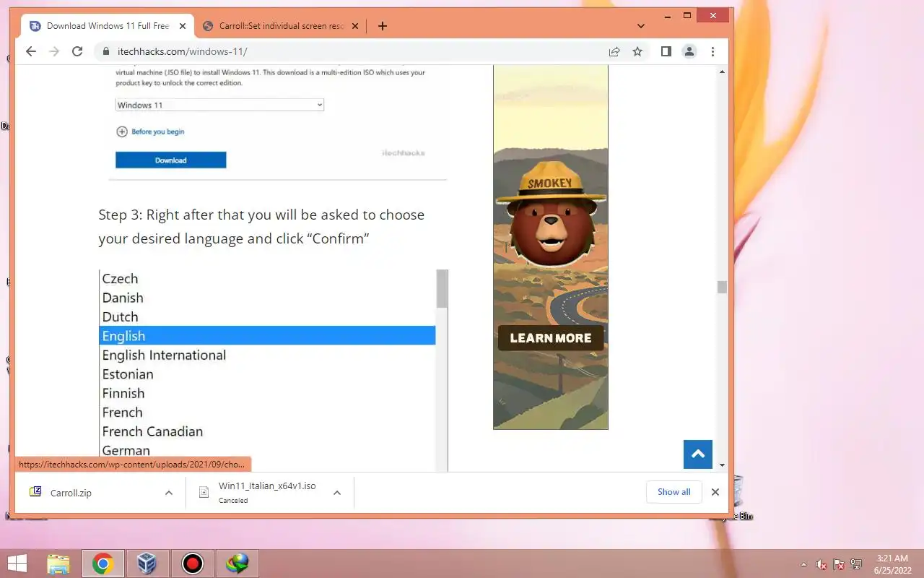Expand options for Win11_Italian_x64v1.iso

click(x=337, y=493)
